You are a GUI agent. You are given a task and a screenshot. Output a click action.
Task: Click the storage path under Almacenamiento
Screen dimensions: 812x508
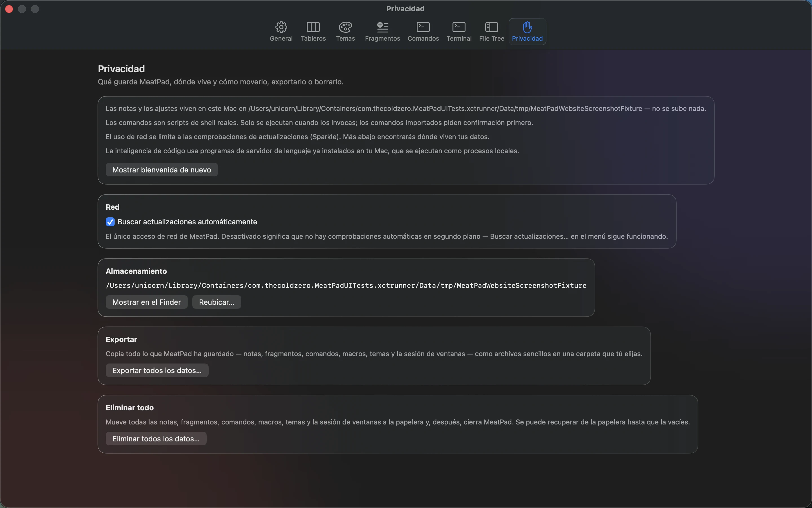[x=346, y=285]
